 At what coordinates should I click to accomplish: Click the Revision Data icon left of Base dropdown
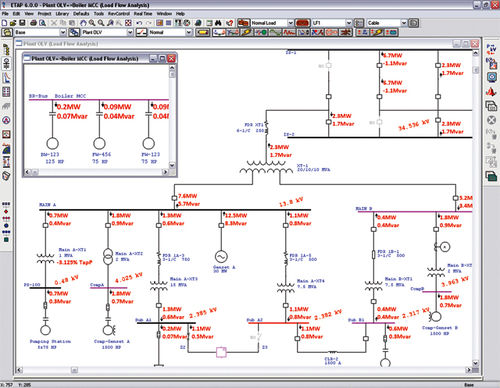[7, 32]
